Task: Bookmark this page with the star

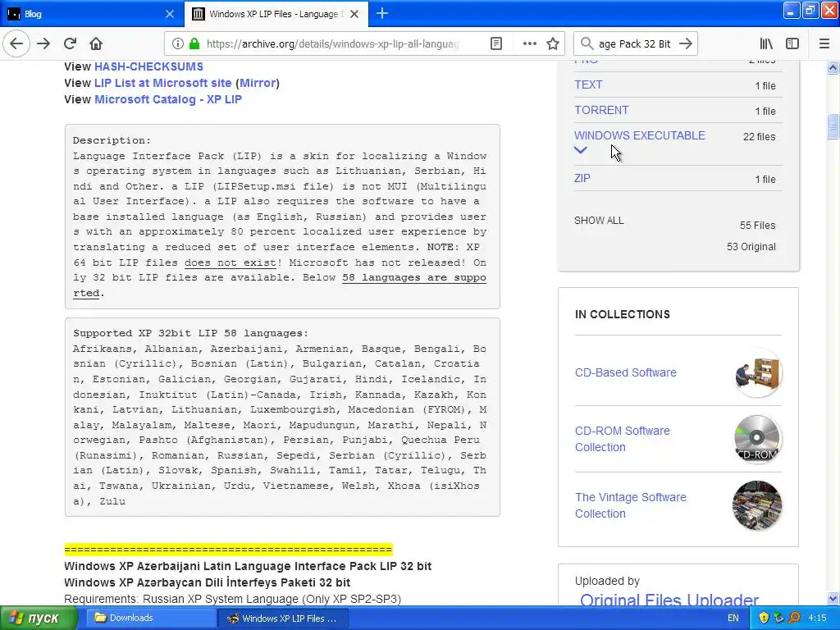Action: click(553, 44)
